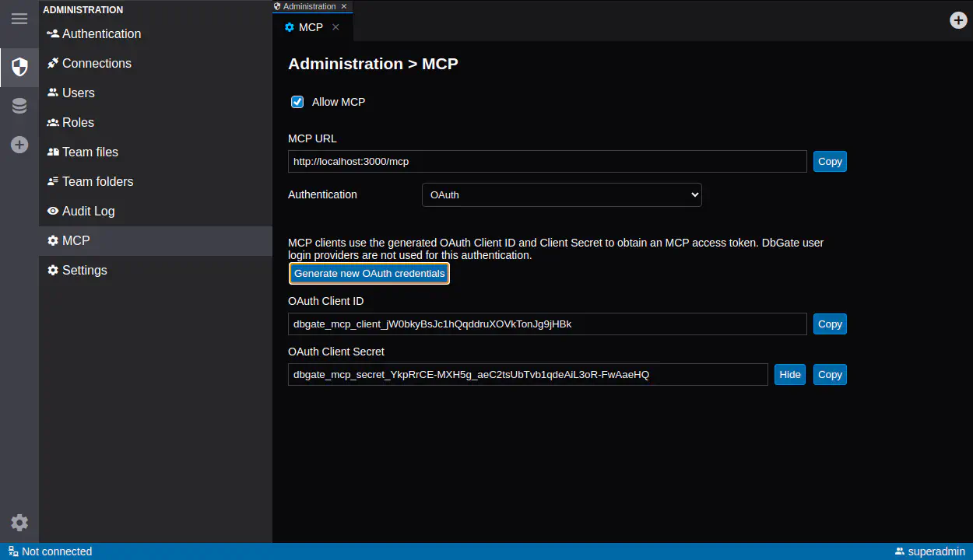Screen dimensions: 973x560
Task: Click the Authentication key-user icon
Action: 53,33
